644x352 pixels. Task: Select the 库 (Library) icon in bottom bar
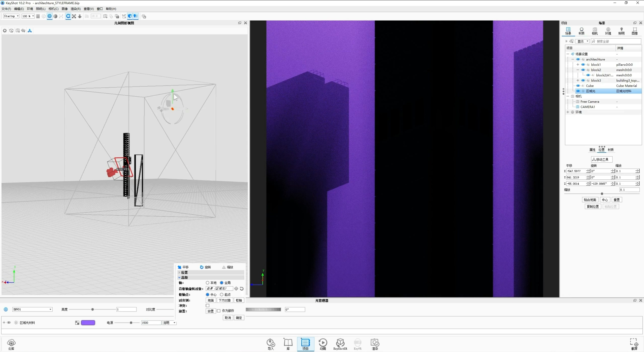pos(288,343)
